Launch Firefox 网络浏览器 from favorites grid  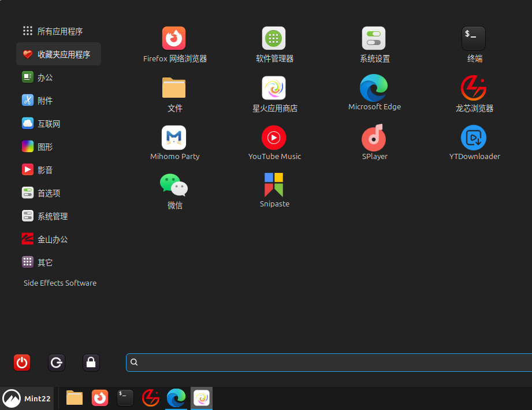click(174, 45)
